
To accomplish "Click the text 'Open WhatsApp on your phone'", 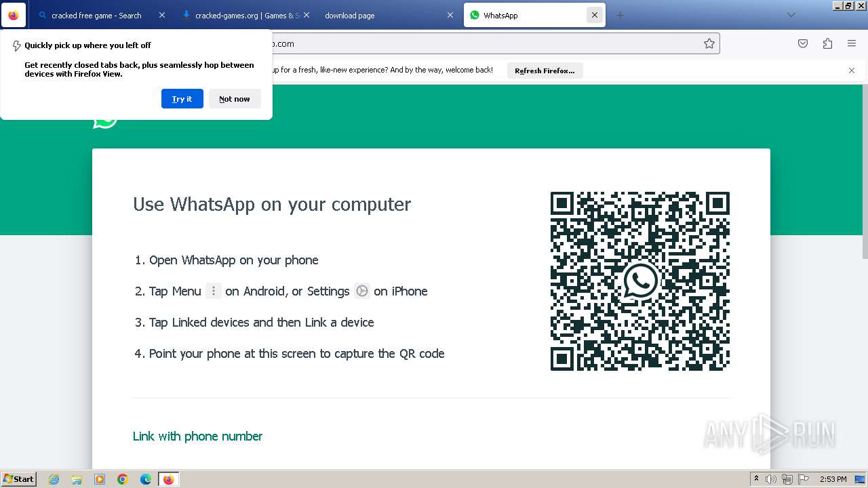I will (x=233, y=260).
